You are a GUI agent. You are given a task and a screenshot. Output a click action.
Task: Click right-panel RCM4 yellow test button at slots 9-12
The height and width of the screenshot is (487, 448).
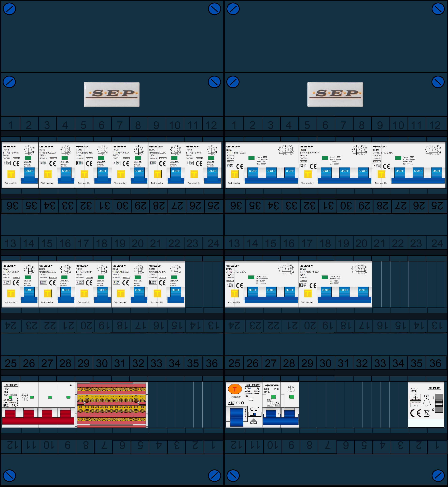pos(381,174)
